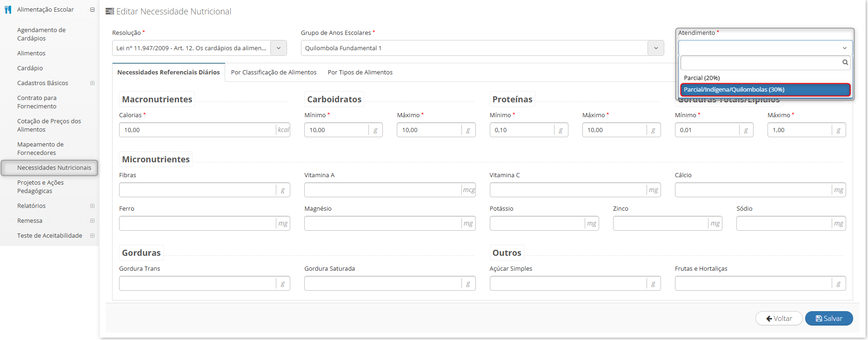This screenshot has height=340, width=868.
Task: Click the Resolução combo box text
Action: (x=191, y=48)
